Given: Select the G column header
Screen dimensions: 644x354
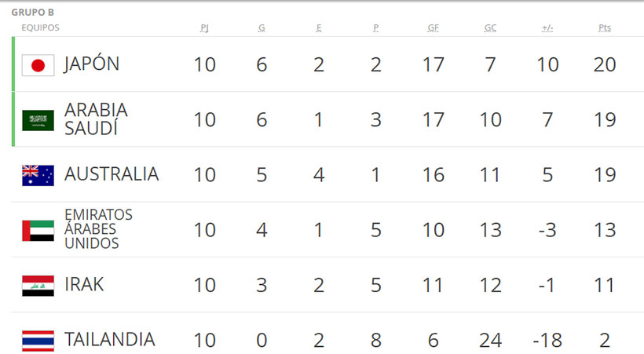Looking at the screenshot, I should click(262, 28).
